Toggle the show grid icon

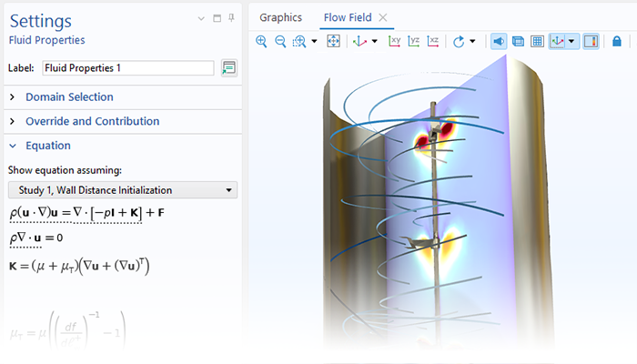[x=537, y=41]
